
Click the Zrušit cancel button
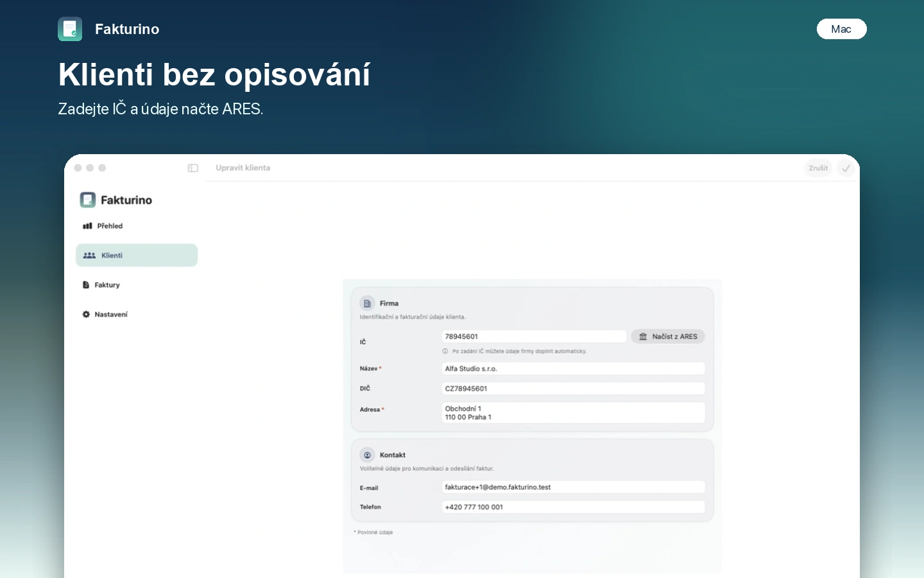coord(818,168)
